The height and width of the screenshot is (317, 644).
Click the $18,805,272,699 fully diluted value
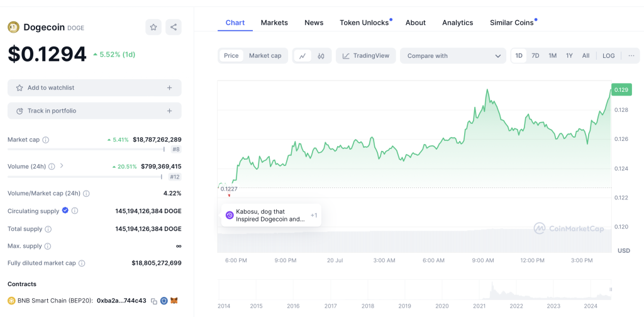(x=157, y=263)
